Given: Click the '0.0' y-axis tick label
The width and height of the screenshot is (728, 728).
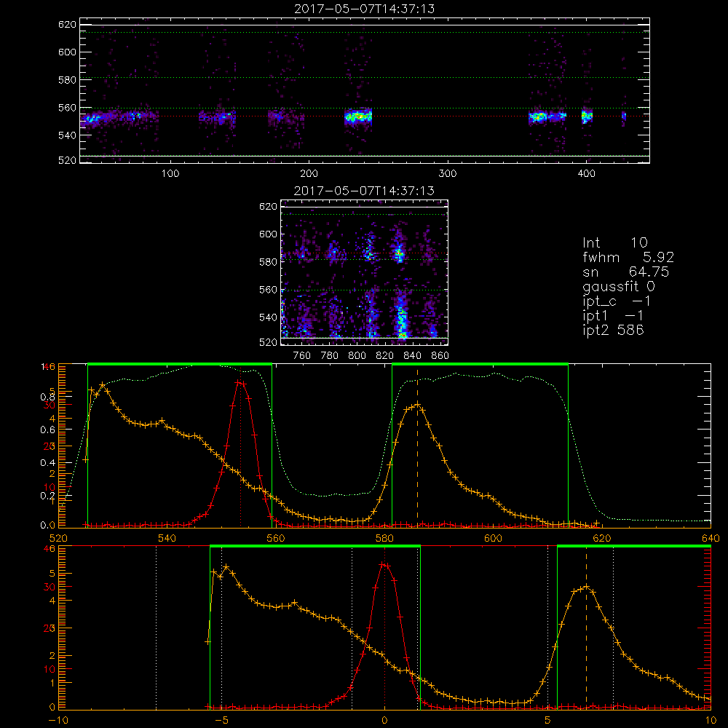Looking at the screenshot, I should (48, 526).
